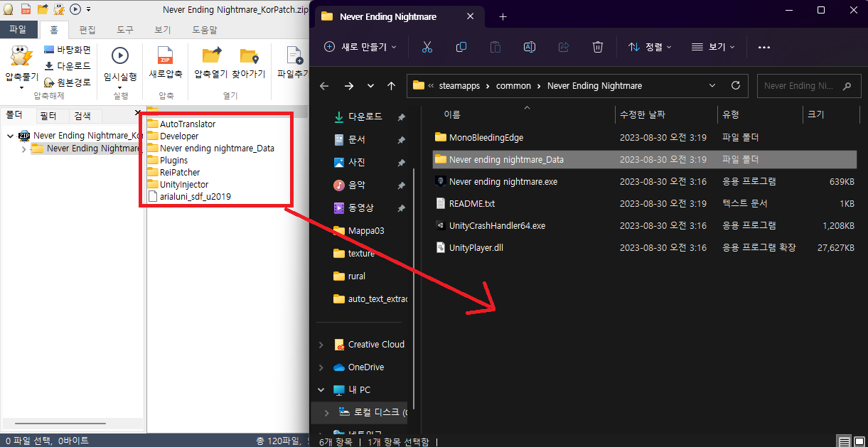Switch to the 홈 ribbon tab
This screenshot has width=868, height=447.
click(53, 30)
